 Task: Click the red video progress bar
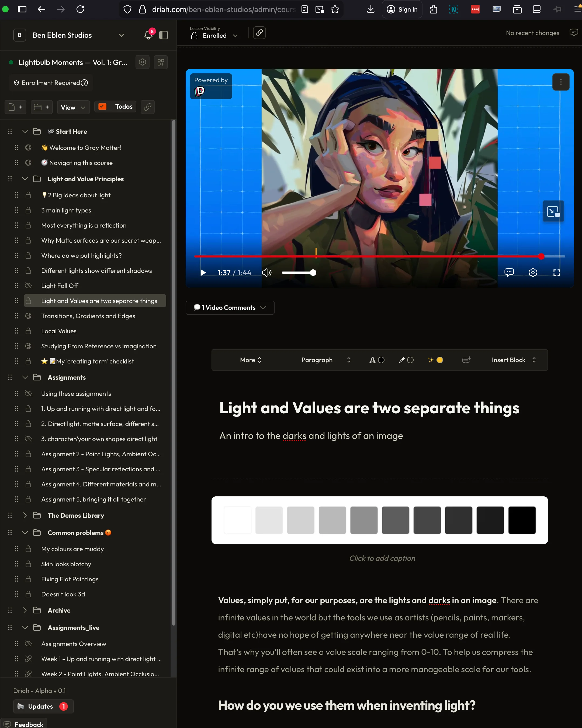[x=371, y=257]
